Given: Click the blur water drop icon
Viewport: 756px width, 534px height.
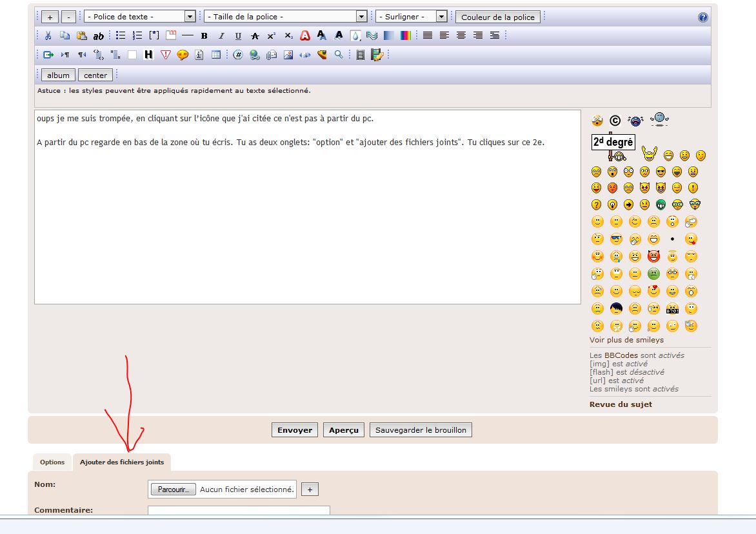Looking at the screenshot, I should pos(355,35).
